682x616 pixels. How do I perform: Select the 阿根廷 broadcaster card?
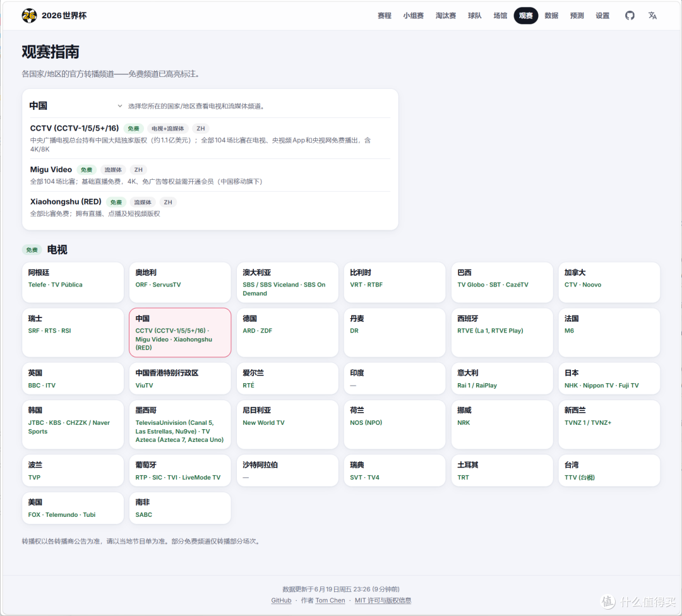tap(73, 282)
